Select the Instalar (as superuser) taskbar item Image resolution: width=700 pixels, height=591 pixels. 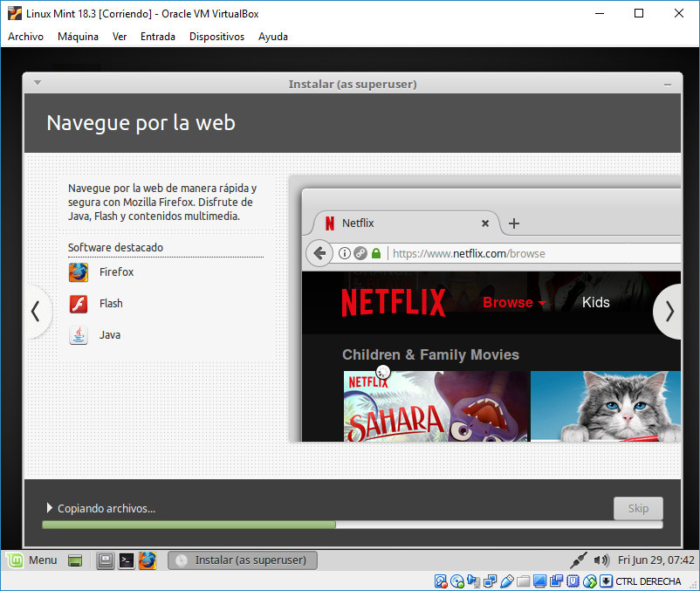tap(243, 560)
